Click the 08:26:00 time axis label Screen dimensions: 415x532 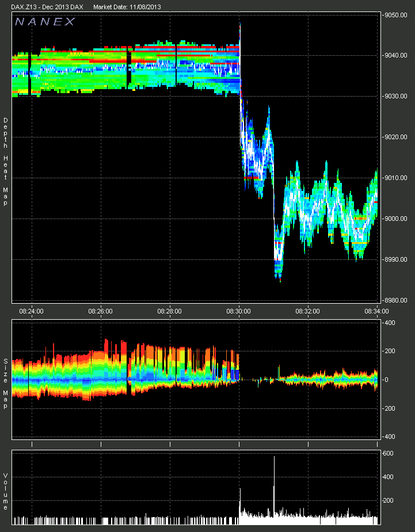coord(100,311)
